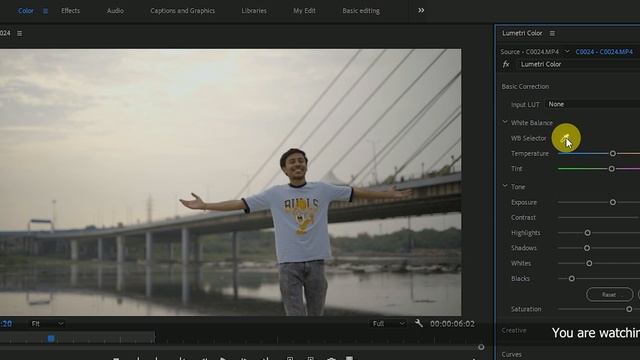The width and height of the screenshot is (640, 360).
Task: Click the video preview of man on bridge
Action: [231, 182]
